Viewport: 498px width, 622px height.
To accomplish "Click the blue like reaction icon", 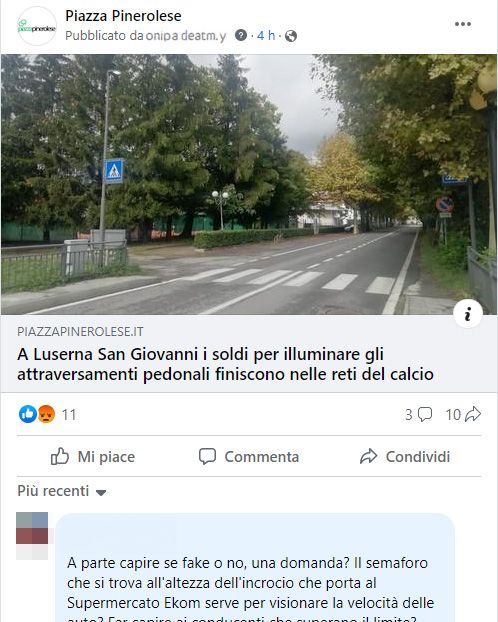I will click(28, 415).
